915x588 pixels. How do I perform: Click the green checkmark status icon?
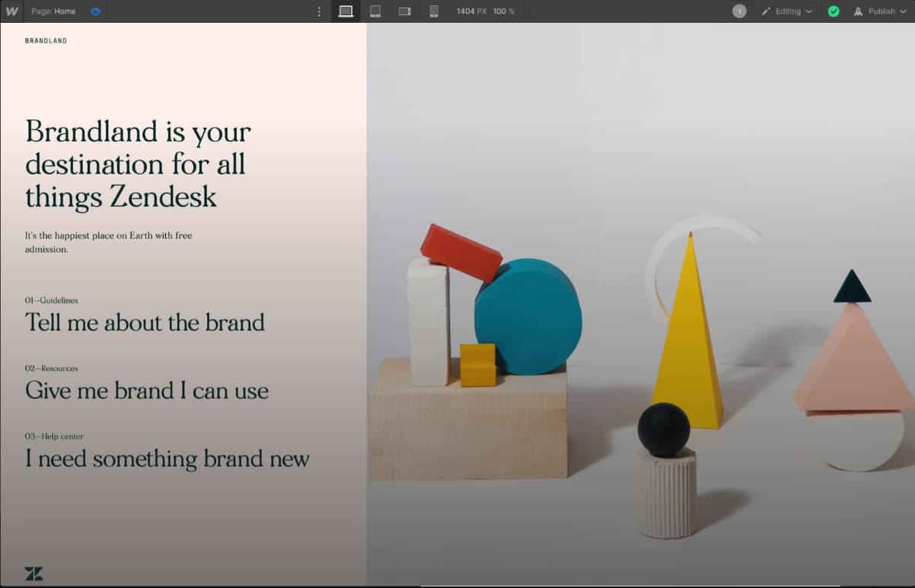click(x=834, y=11)
